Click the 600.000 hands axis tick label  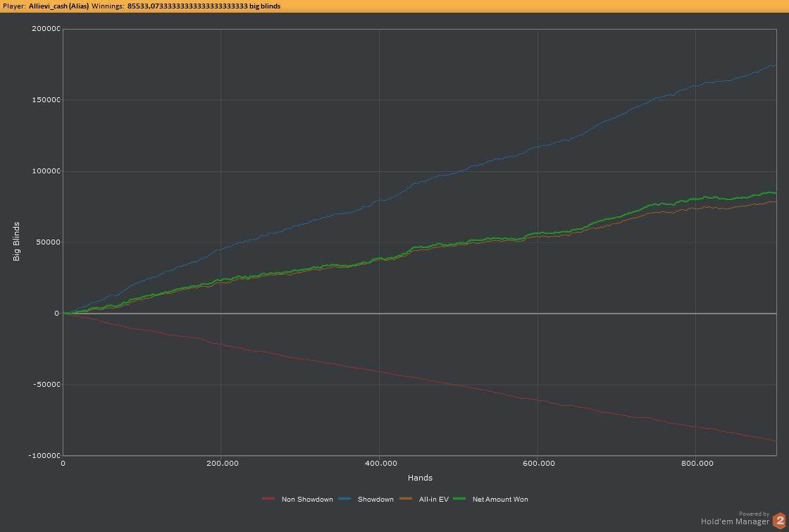[x=537, y=463]
